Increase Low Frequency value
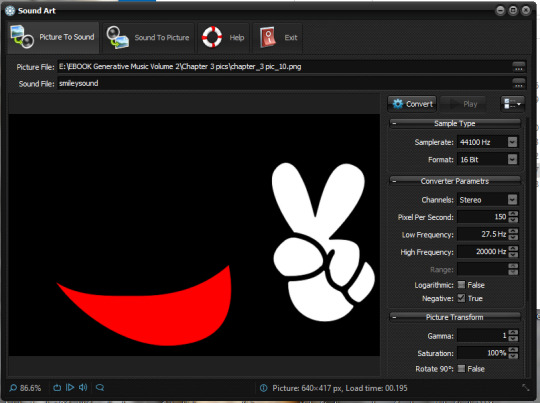 513,231
